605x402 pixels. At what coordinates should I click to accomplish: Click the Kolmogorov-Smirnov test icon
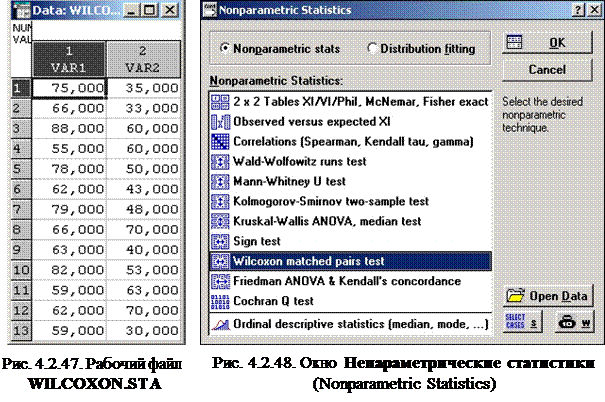pos(220,201)
